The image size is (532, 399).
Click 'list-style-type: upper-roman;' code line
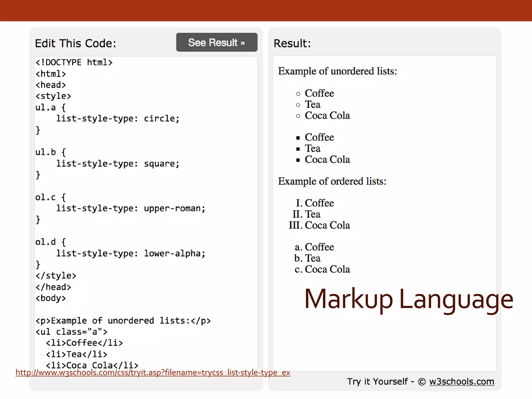(x=131, y=208)
